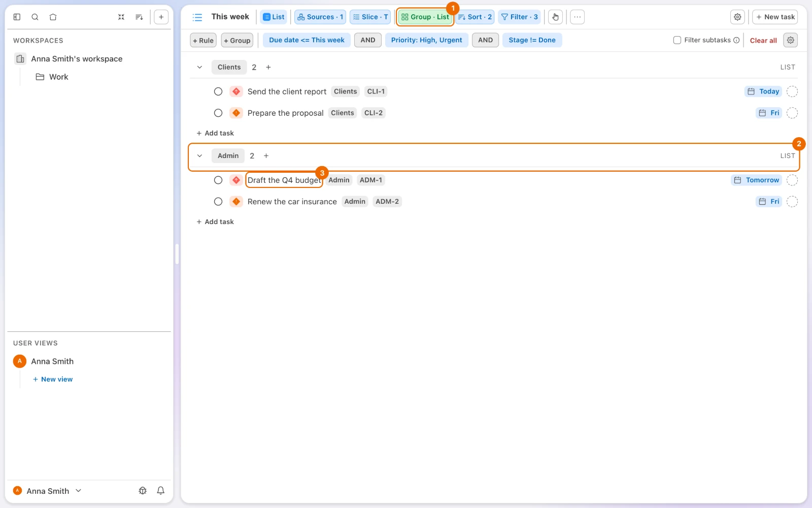
Task: Open the Slice · T dropdown
Action: (x=370, y=17)
